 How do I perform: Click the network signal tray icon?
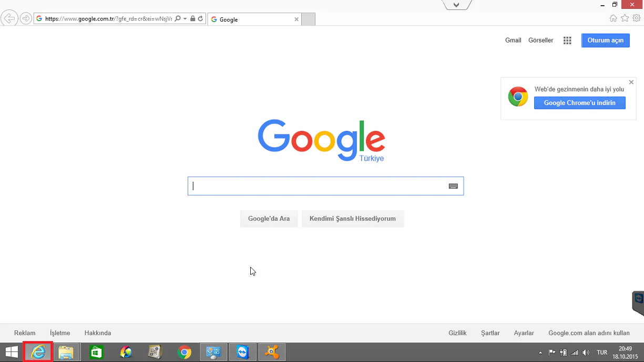pyautogui.click(x=575, y=353)
